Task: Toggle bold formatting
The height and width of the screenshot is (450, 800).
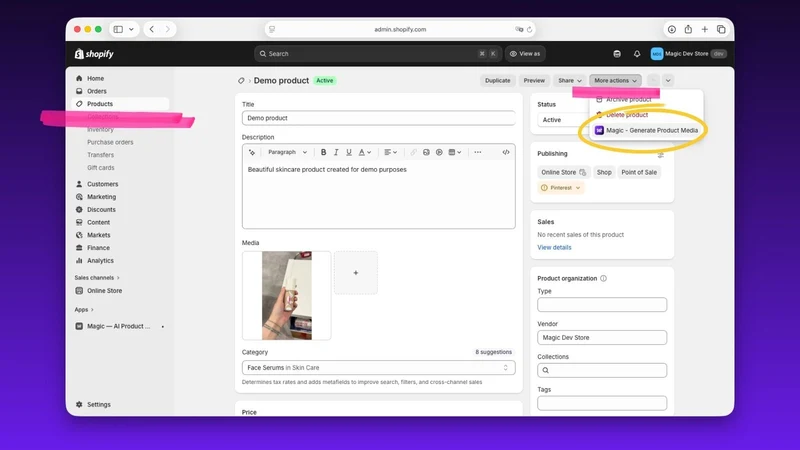Action: (323, 153)
